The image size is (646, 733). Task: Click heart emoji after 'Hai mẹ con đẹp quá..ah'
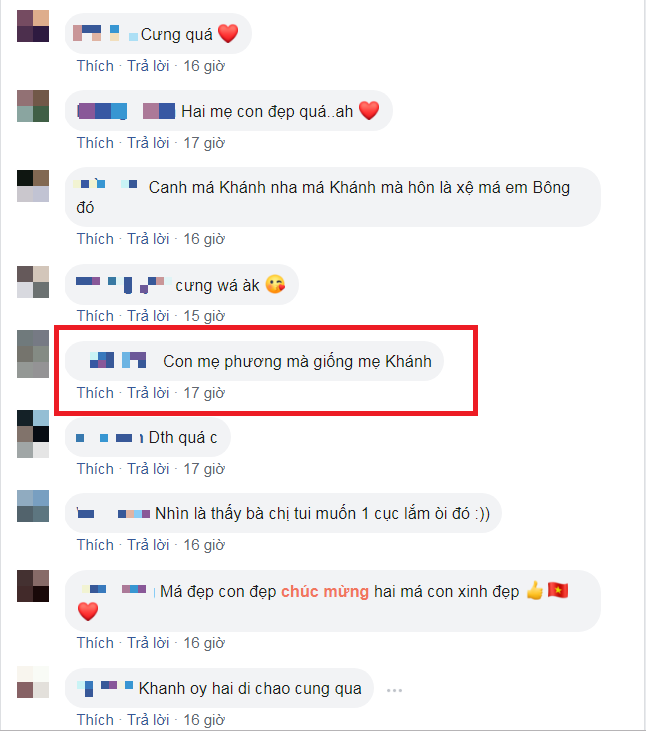click(369, 111)
